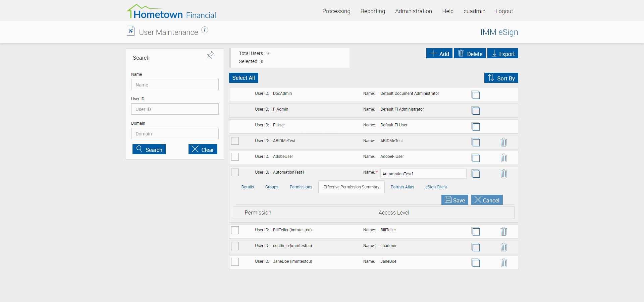Delete BillTeller via its trash icon
This screenshot has width=644, height=302.
click(x=504, y=231)
